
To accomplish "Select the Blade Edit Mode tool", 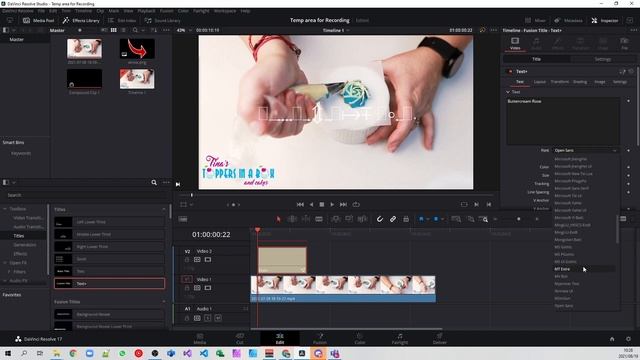I will point(319,219).
